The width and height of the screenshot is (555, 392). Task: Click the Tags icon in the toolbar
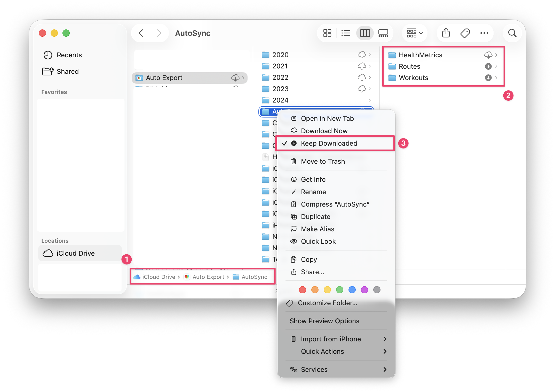[465, 33]
